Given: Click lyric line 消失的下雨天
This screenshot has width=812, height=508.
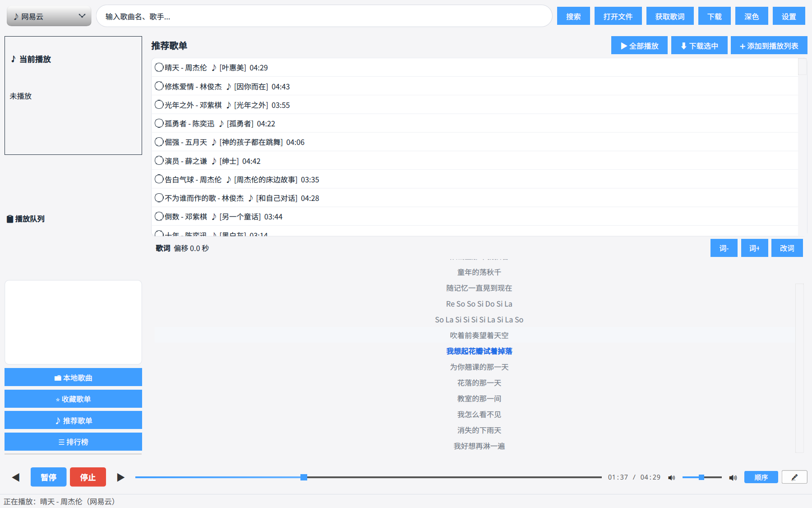Looking at the screenshot, I should coord(479,430).
